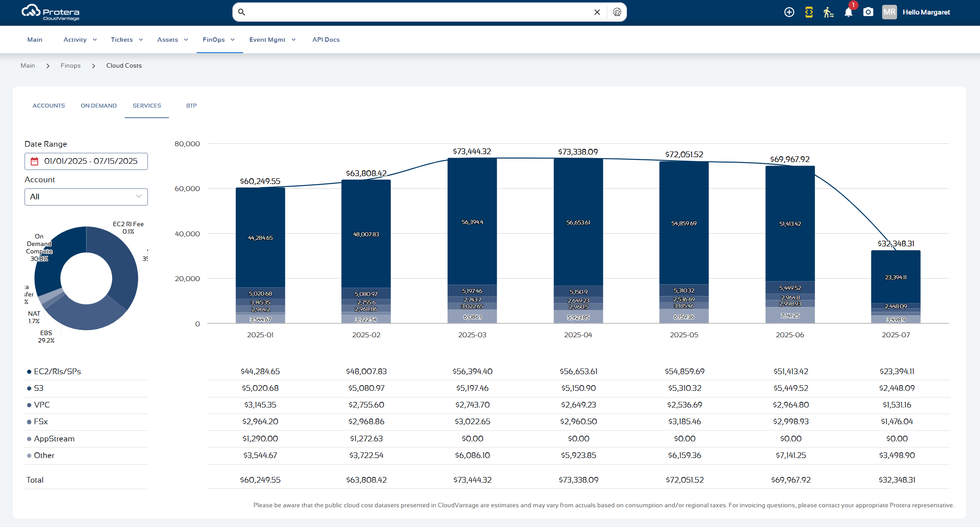
Task: Click the camera screenshot icon
Action: click(x=868, y=12)
